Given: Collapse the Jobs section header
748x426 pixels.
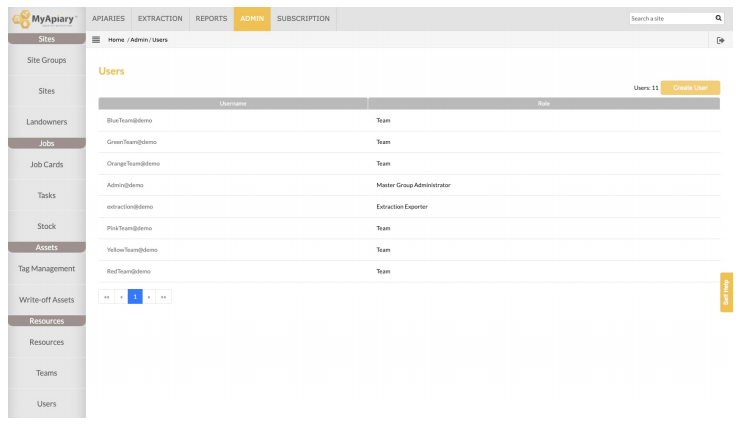Looking at the screenshot, I should [47, 143].
